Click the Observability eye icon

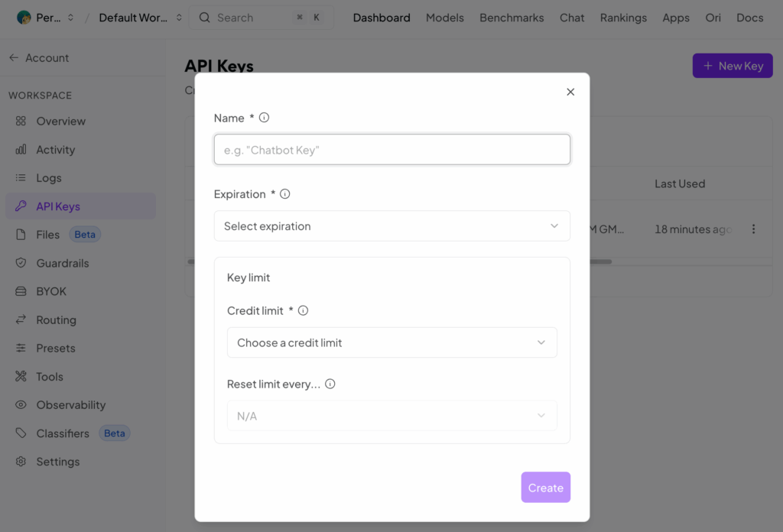click(x=21, y=405)
